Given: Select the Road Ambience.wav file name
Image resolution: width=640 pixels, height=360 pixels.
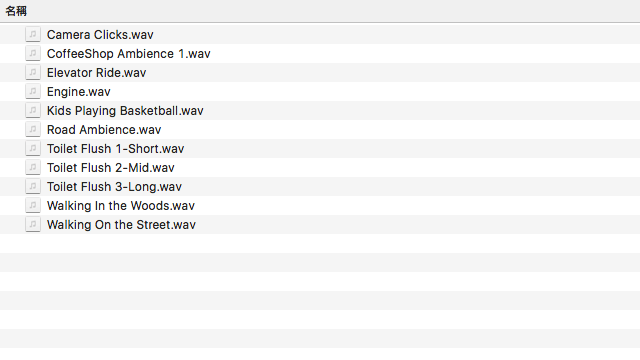Looking at the screenshot, I should click(x=104, y=130).
